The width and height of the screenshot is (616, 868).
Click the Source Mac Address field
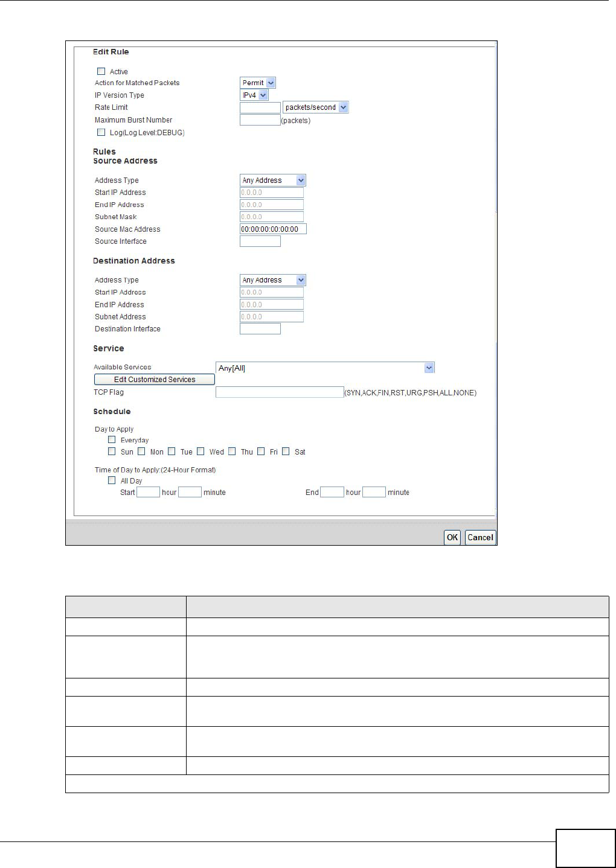tap(273, 229)
